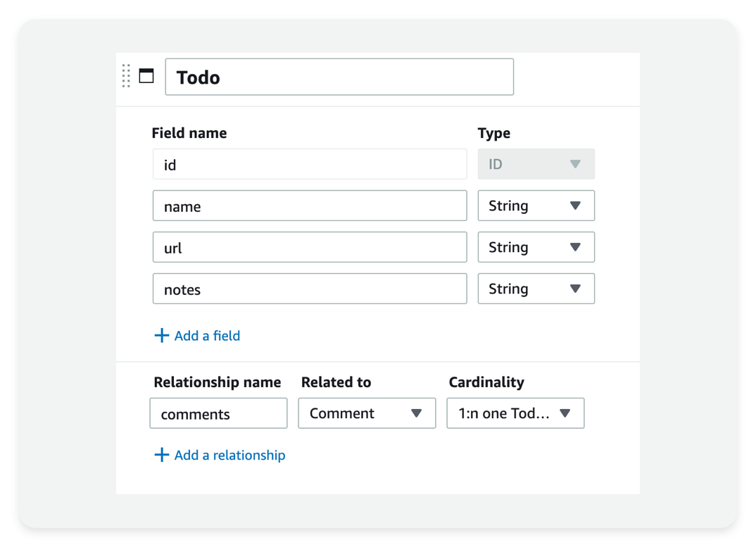Open the String type dropdown for url
Image resolution: width=756 pixels, height=547 pixels.
click(x=576, y=247)
